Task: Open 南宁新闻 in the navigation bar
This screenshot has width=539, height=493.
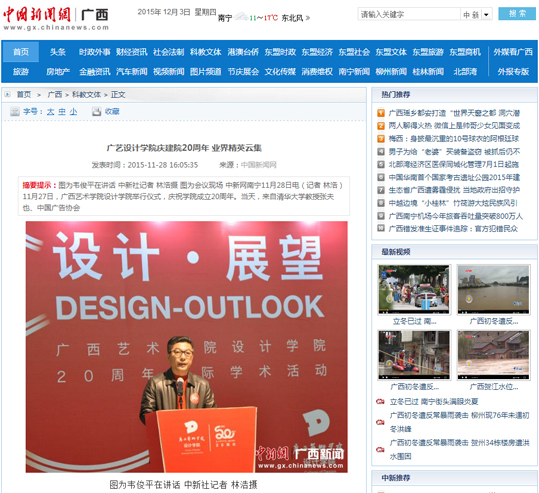Action: pos(354,72)
